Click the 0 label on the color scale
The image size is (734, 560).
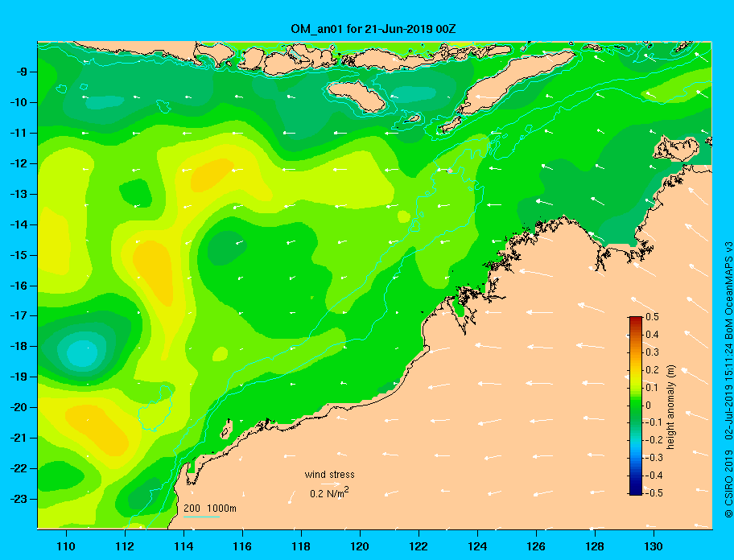coord(649,406)
